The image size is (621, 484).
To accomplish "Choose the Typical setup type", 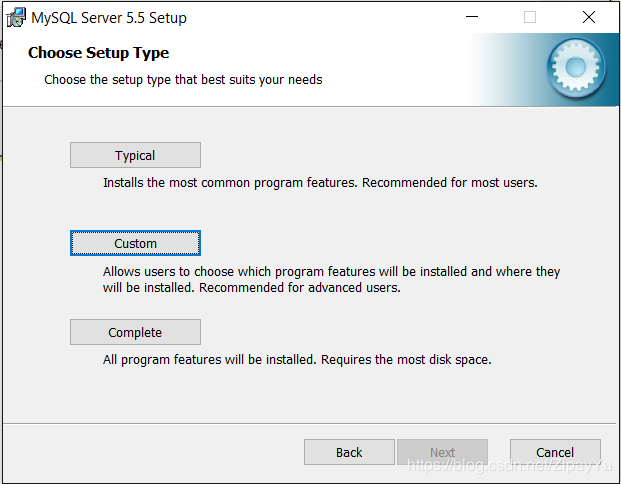I will 135,155.
